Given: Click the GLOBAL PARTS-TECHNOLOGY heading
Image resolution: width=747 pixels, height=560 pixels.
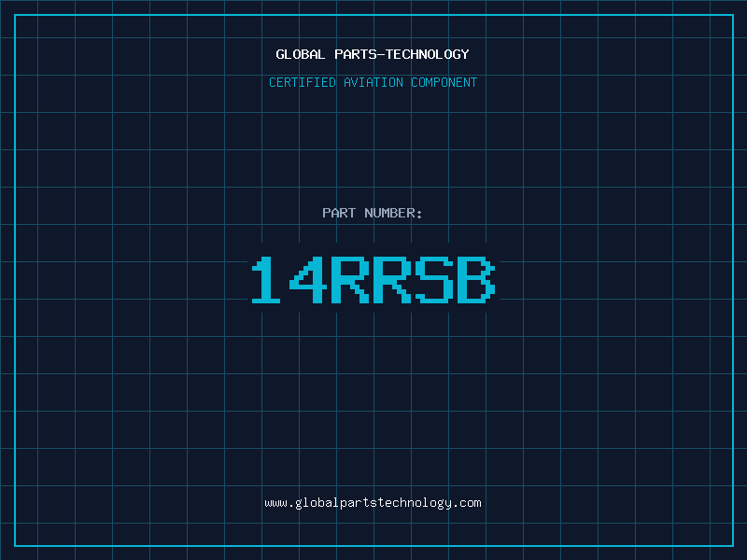Looking at the screenshot, I should (x=373, y=54).
